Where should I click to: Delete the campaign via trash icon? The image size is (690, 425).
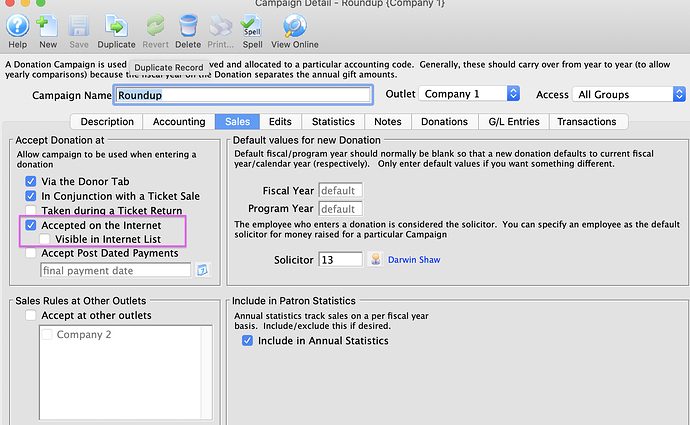click(188, 26)
